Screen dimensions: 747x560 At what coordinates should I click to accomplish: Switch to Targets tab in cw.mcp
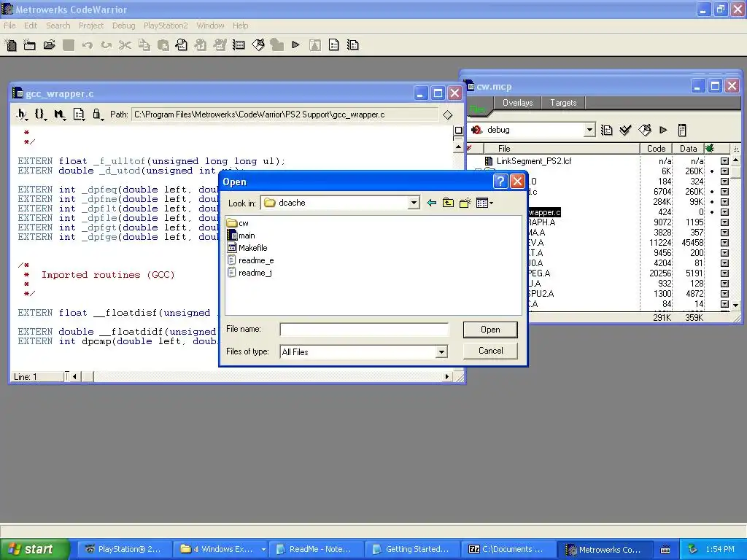tap(563, 103)
